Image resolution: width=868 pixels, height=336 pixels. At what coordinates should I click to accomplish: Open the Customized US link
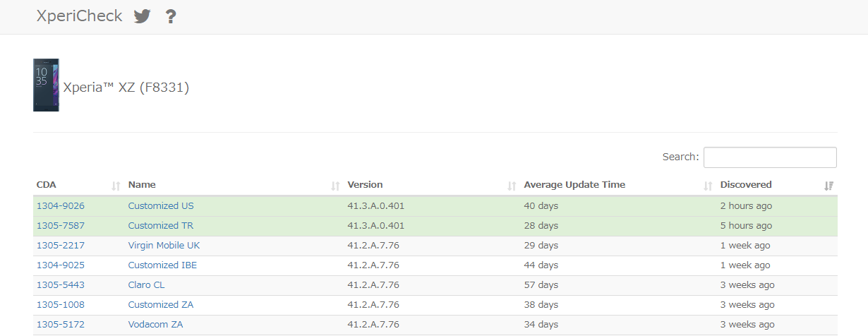pos(161,206)
